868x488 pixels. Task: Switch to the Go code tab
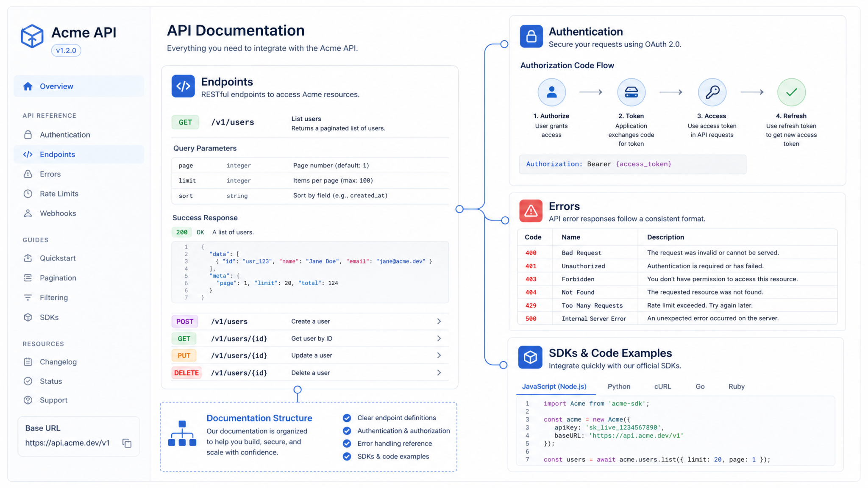pos(700,387)
